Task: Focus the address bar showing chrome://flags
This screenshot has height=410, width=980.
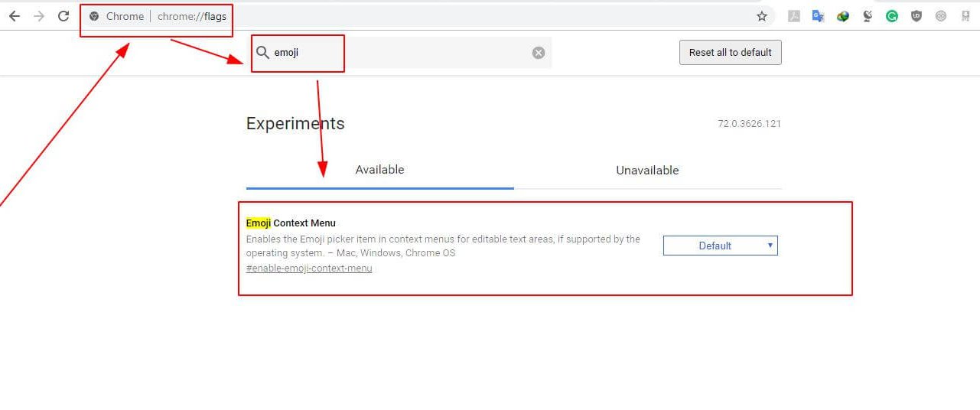Action: [428, 16]
